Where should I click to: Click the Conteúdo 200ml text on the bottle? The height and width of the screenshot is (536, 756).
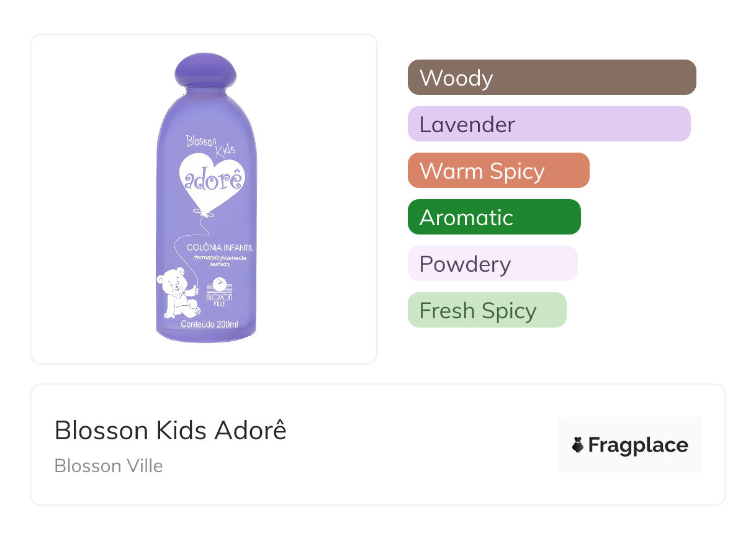(209, 324)
